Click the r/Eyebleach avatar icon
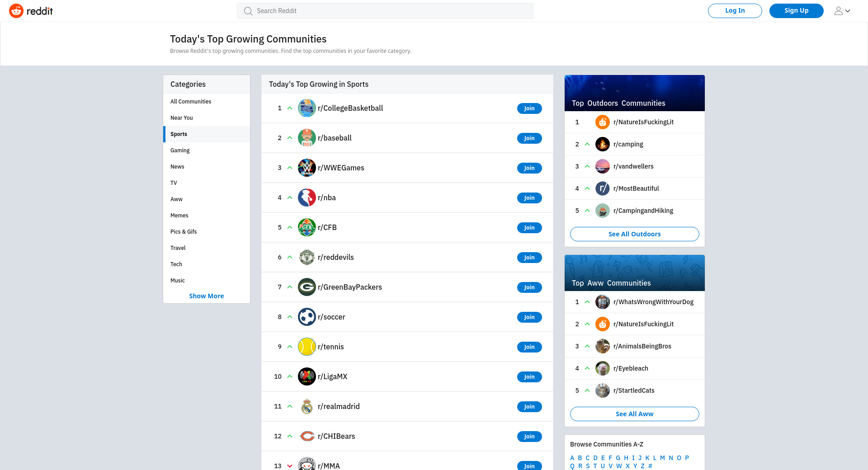The width and height of the screenshot is (868, 470). tap(602, 368)
